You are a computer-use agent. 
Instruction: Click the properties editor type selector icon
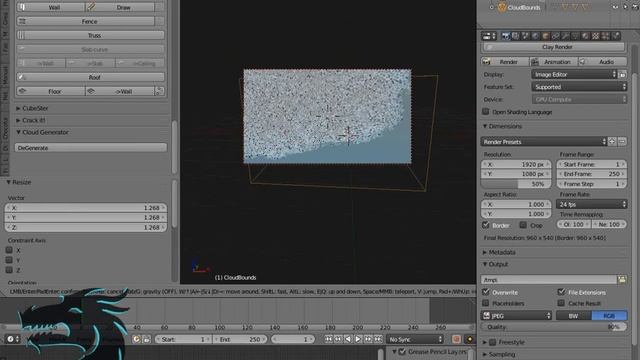[x=489, y=36]
